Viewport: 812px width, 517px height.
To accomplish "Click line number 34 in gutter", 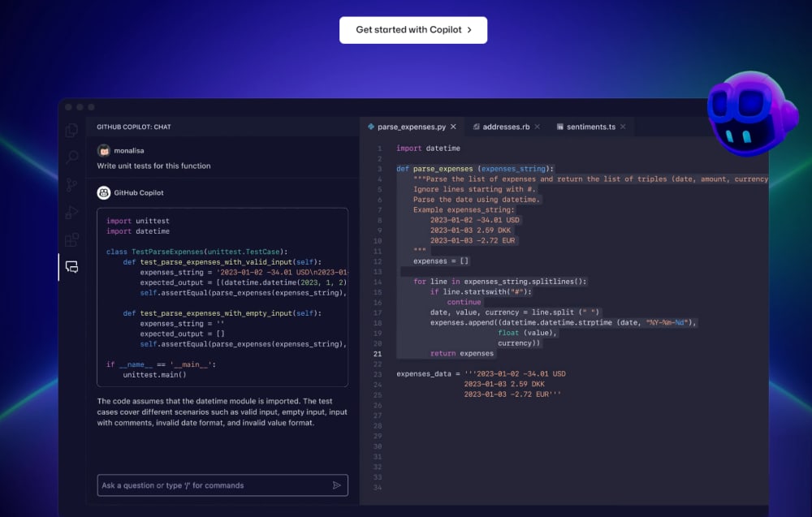I will pyautogui.click(x=377, y=488).
